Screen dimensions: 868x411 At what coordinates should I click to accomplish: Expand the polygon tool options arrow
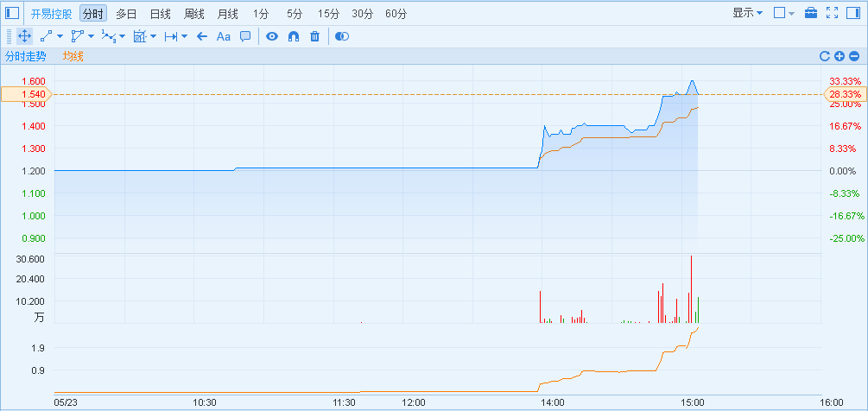(x=91, y=37)
